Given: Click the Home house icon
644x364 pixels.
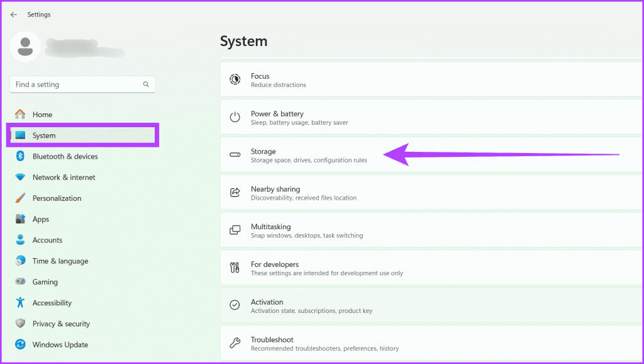Looking at the screenshot, I should (20, 114).
